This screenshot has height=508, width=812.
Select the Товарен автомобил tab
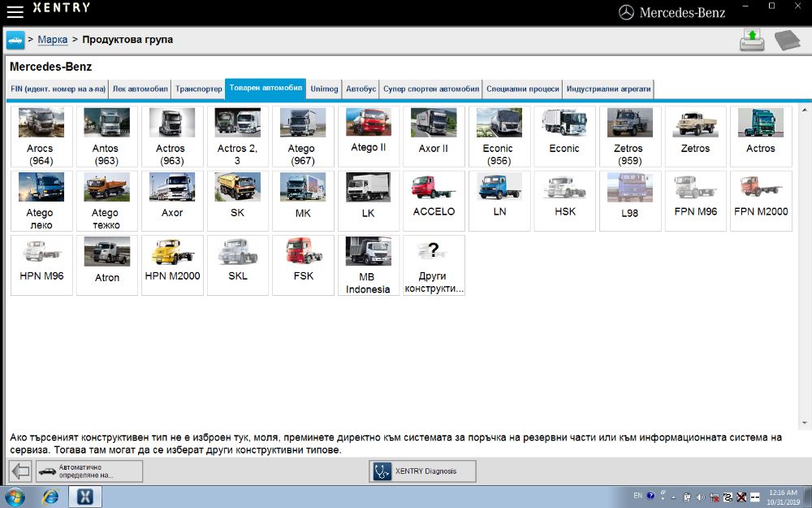coord(266,88)
